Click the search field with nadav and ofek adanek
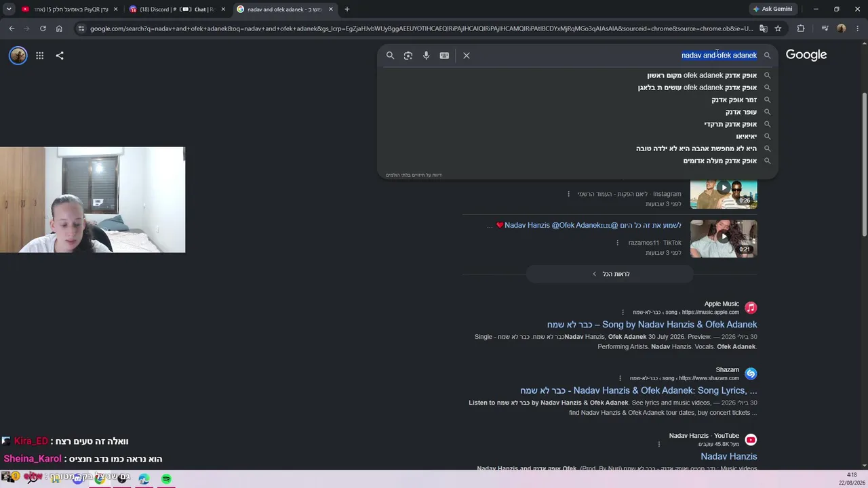This screenshot has width=868, height=488. (617, 56)
